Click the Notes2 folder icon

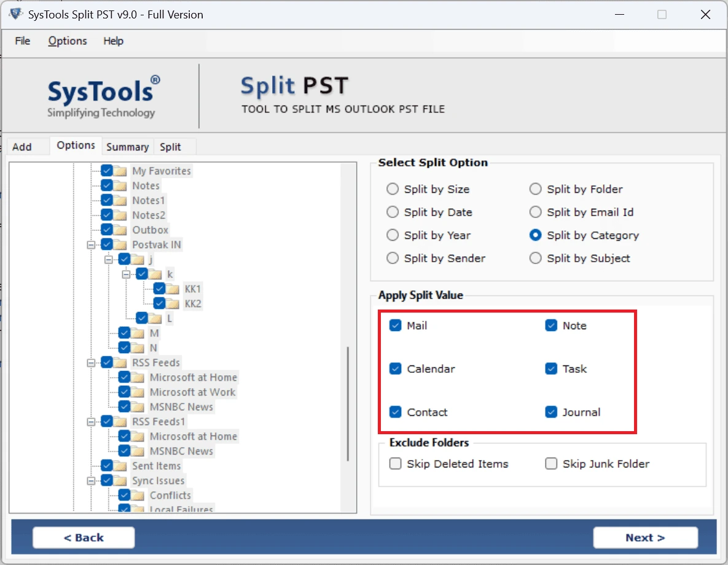point(120,215)
